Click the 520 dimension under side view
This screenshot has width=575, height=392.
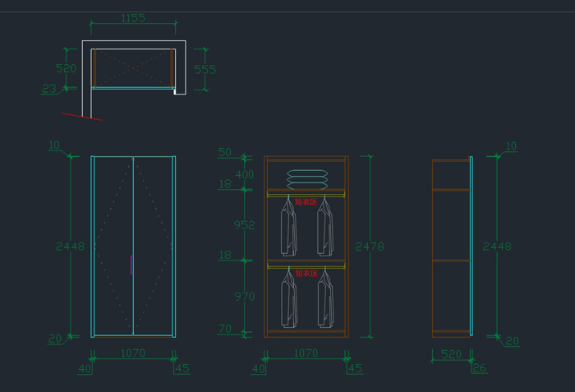(x=451, y=354)
